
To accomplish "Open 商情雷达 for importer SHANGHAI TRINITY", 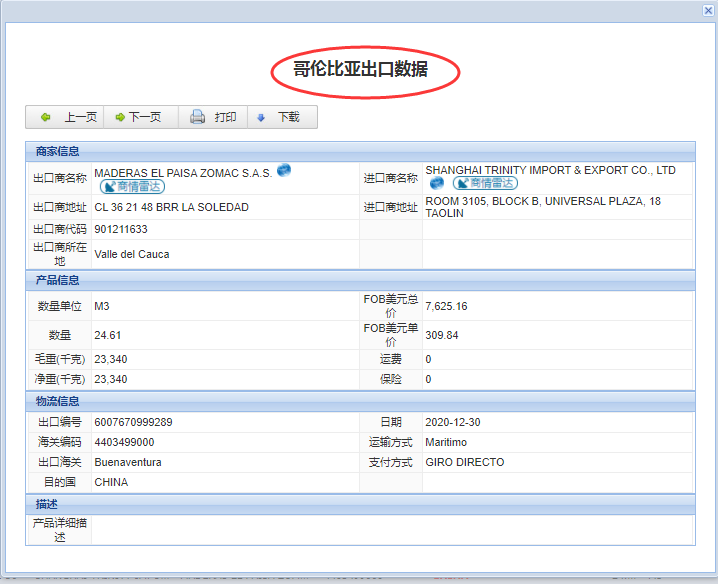I will tap(485, 184).
